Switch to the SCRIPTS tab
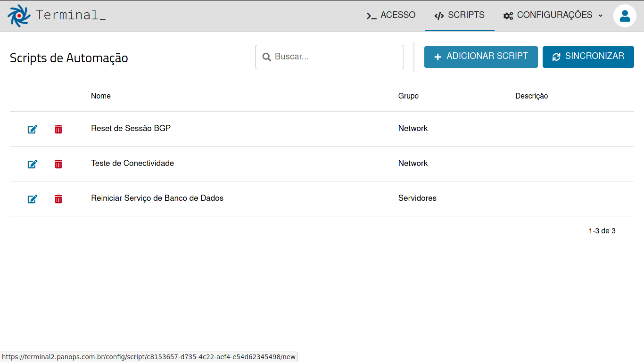 coord(460,15)
